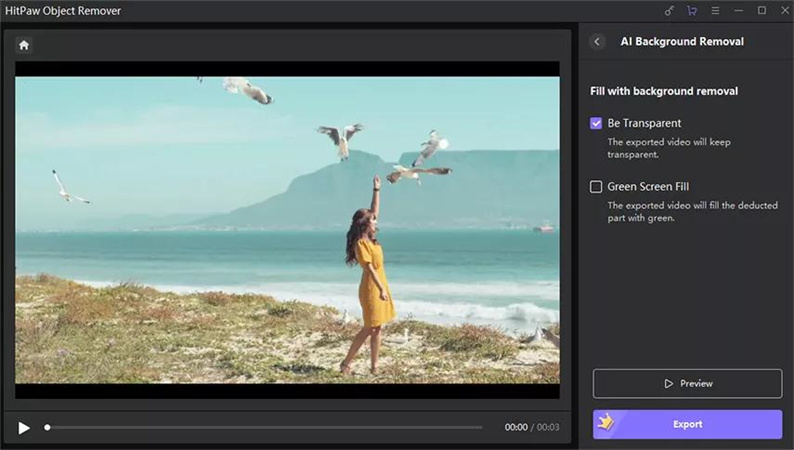Play the video with the play button
Screen dimensions: 794x450
(24, 428)
